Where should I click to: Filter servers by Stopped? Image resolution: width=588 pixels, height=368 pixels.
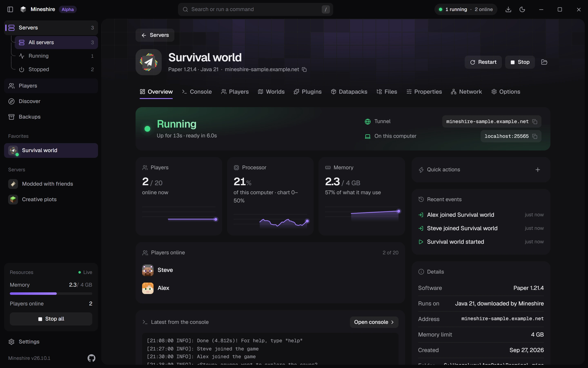56,69
